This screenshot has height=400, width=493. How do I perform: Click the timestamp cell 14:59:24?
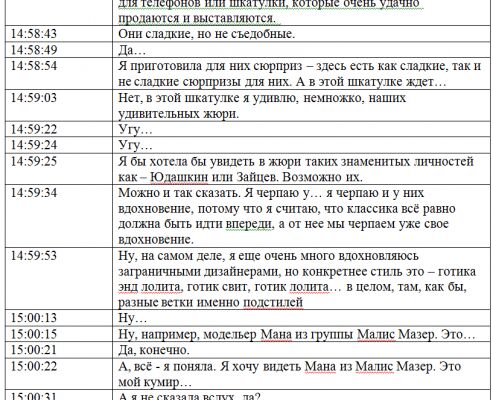point(59,145)
